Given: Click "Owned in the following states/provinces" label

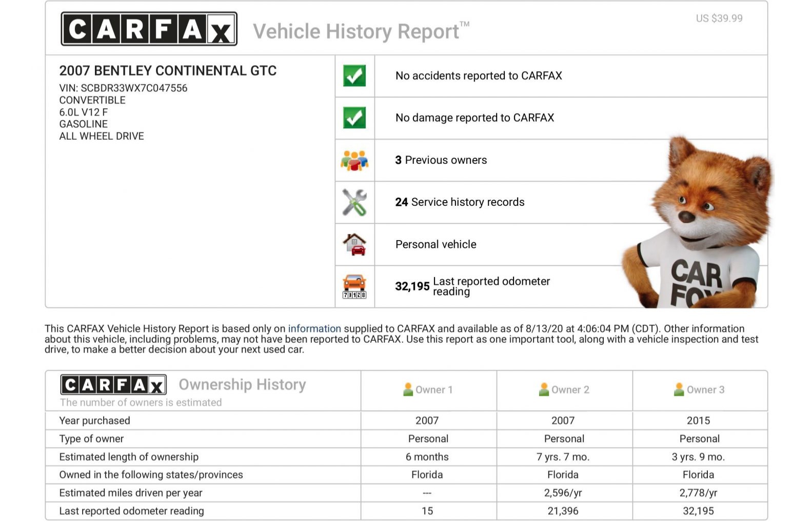Looking at the screenshot, I should pos(151,475).
